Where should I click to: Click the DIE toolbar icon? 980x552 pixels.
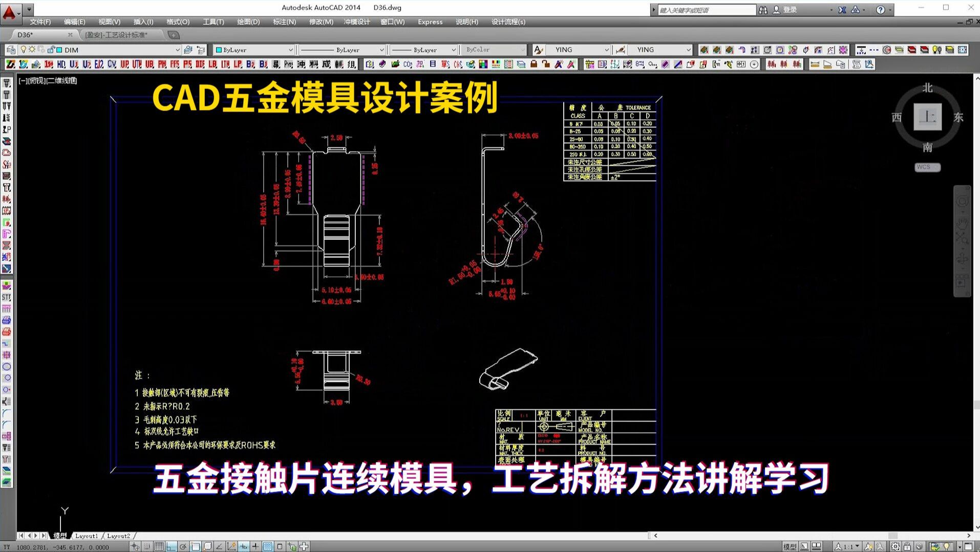coord(200,64)
